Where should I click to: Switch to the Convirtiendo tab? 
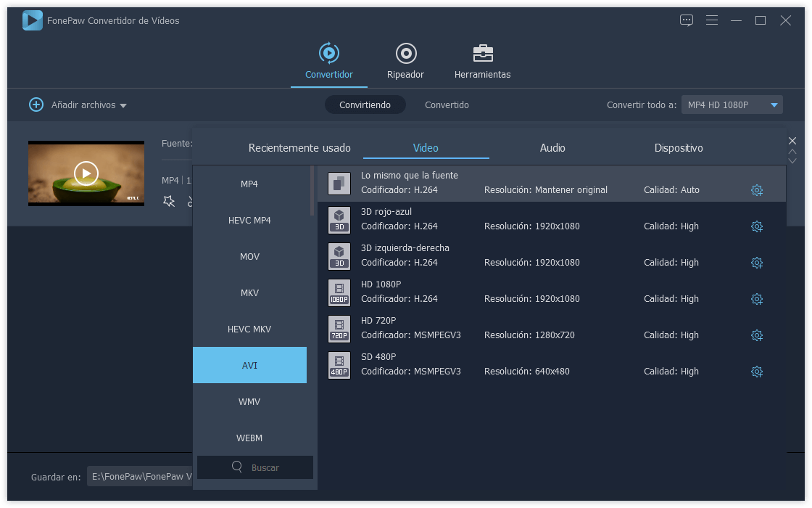point(365,105)
